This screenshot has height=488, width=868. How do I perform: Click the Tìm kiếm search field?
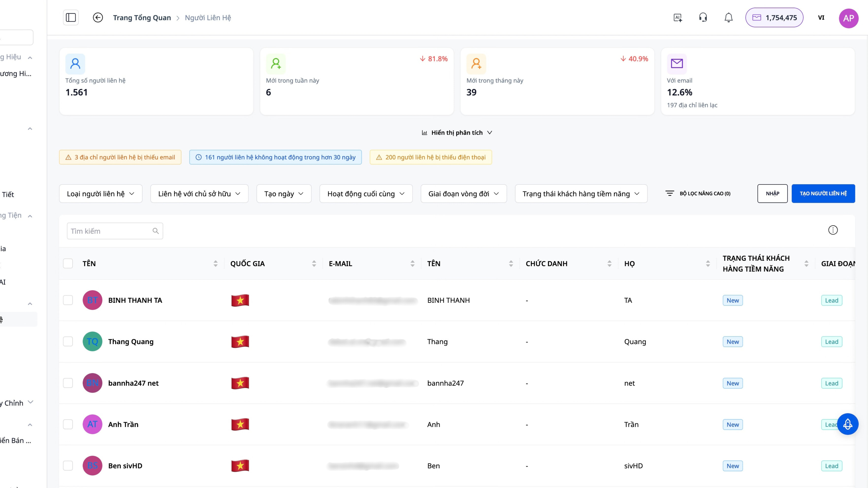tap(110, 231)
